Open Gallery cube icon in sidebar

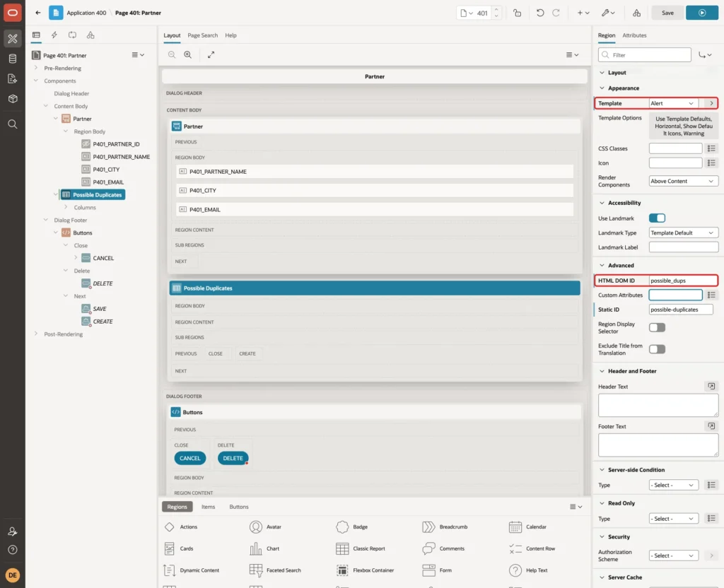click(13, 98)
